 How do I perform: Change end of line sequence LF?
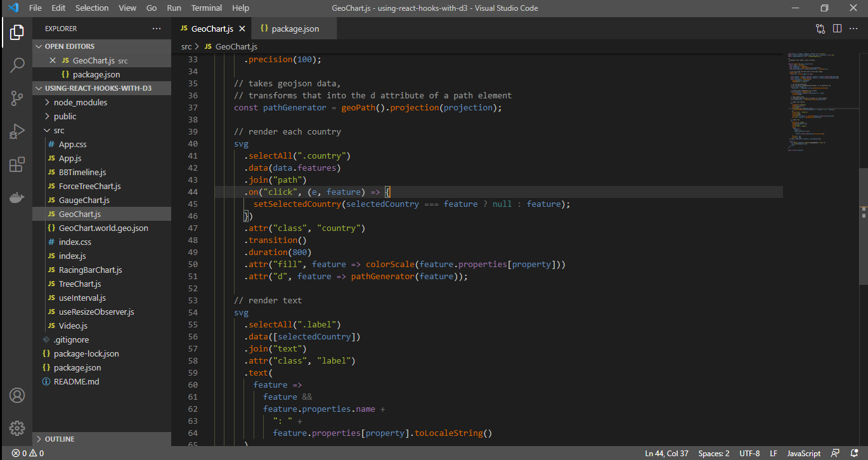click(774, 453)
